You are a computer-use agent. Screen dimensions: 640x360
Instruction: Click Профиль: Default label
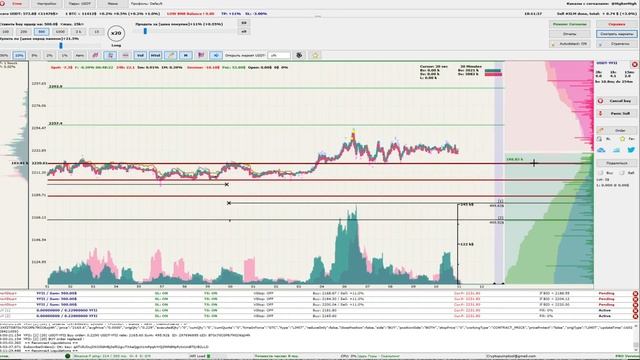pos(147,4)
